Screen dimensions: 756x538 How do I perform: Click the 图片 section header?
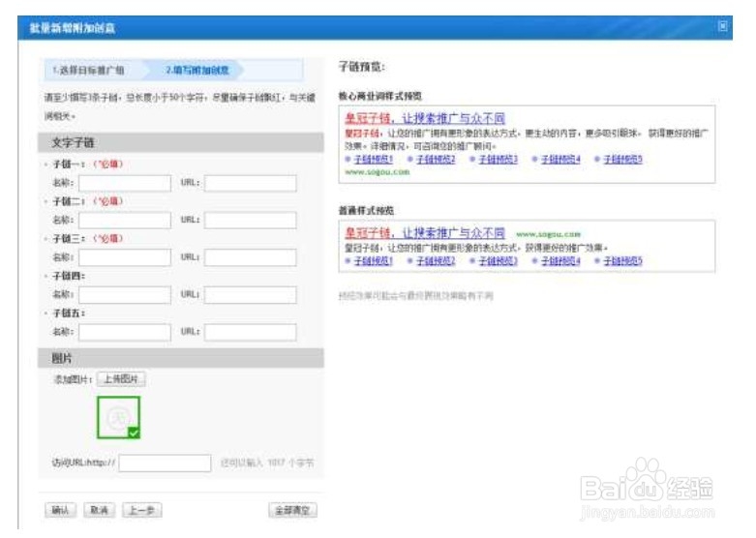pyautogui.click(x=181, y=358)
